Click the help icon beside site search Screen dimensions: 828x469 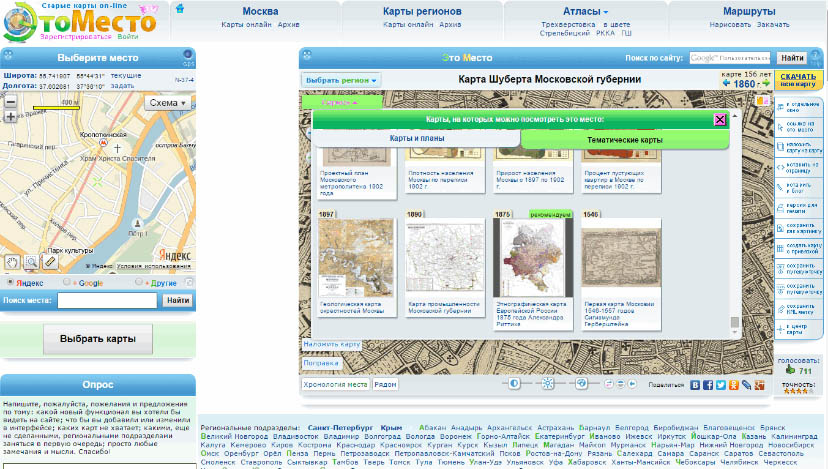(816, 57)
